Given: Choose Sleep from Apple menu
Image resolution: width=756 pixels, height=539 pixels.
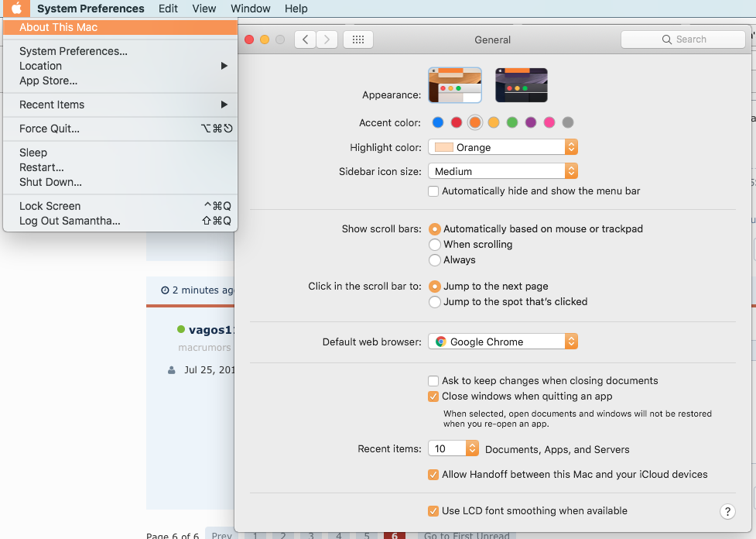Looking at the screenshot, I should (120, 153).
